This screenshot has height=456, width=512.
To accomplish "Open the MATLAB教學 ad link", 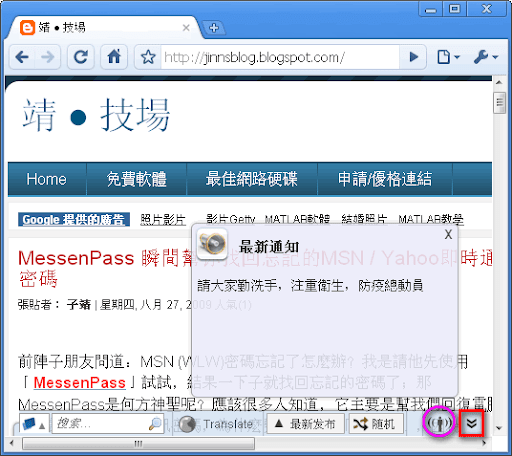I will pos(431,219).
